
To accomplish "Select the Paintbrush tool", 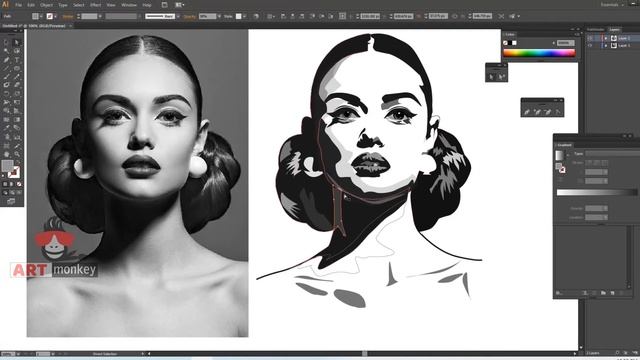I will pos(6,76).
